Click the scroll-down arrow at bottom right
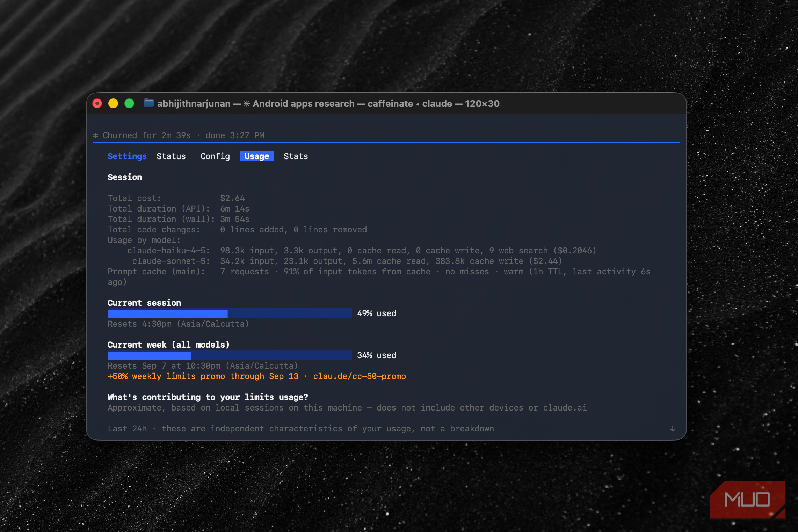Image resolution: width=798 pixels, height=532 pixels. (673, 429)
